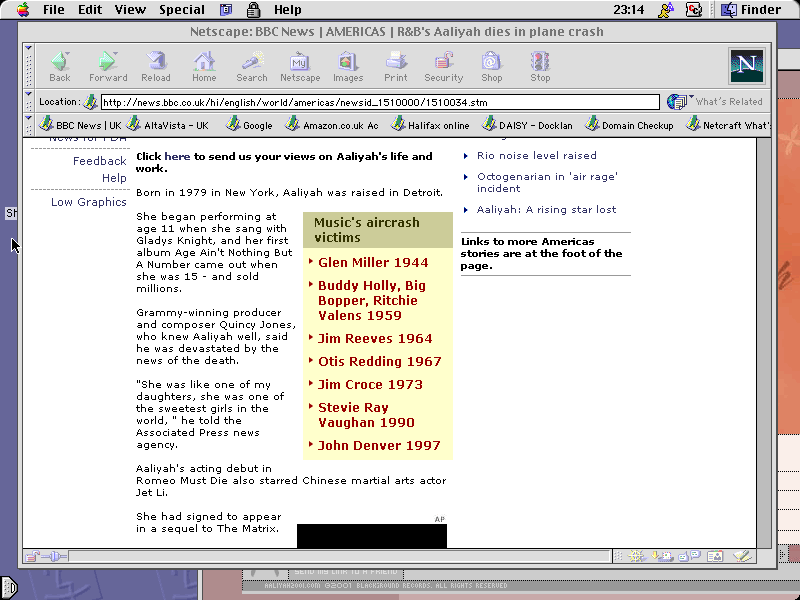This screenshot has height=600, width=800.
Task: Open Address Book icon in component bar
Action: point(715,556)
